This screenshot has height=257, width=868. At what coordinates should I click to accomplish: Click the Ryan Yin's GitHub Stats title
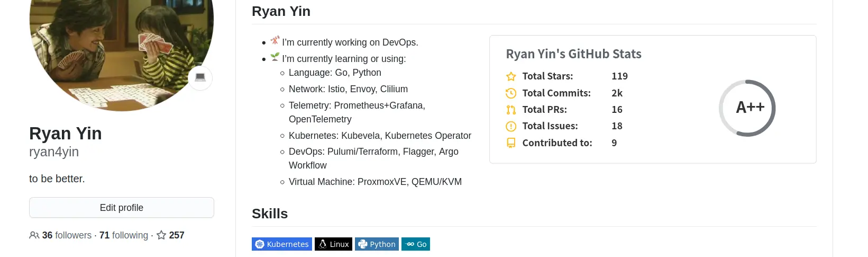tap(573, 54)
